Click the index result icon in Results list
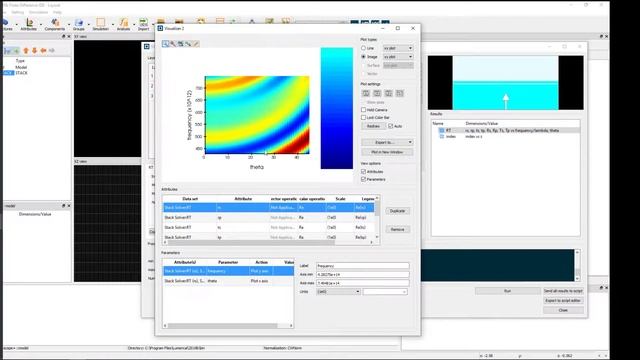The image size is (640, 360). point(442,137)
